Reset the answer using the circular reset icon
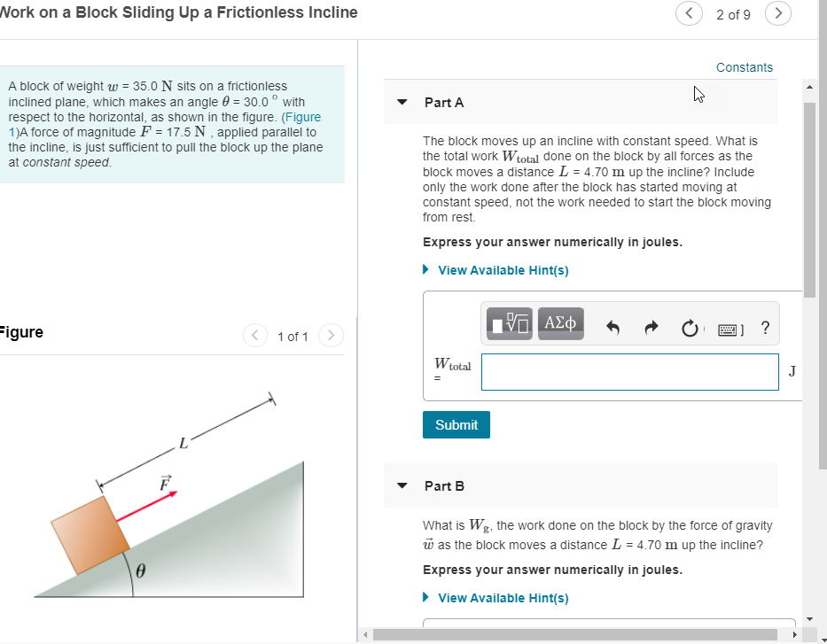827x644 pixels. [690, 326]
